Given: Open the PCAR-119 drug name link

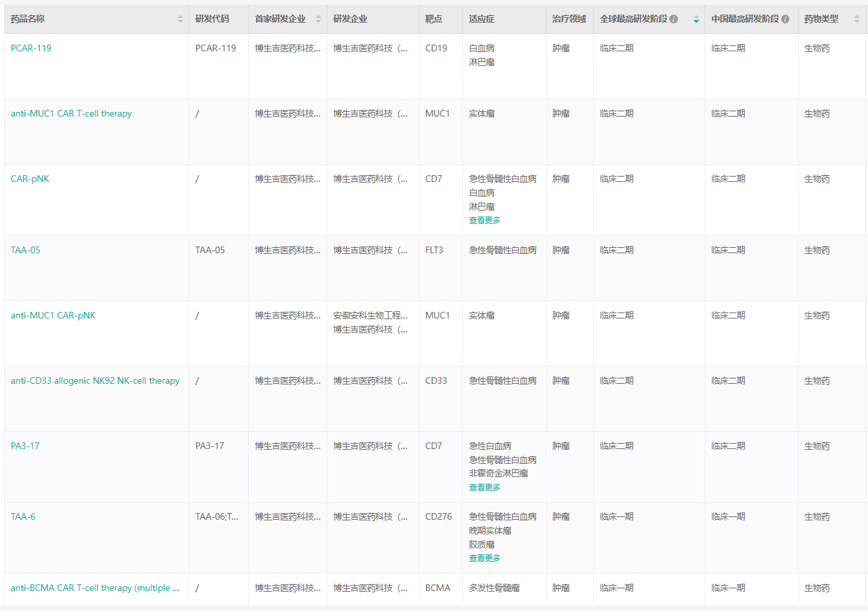Looking at the screenshot, I should (31, 48).
